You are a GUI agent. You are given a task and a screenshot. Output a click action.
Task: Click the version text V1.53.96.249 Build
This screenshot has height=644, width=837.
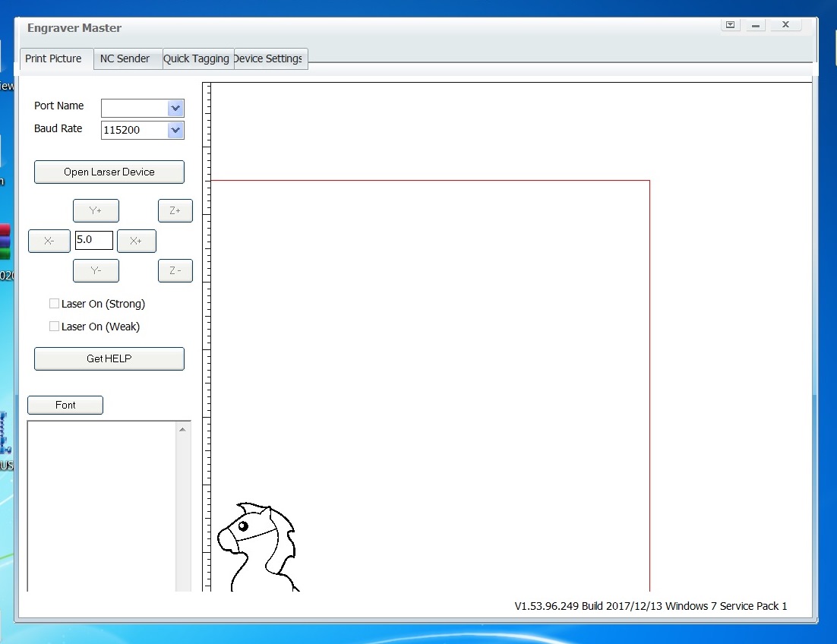click(560, 606)
